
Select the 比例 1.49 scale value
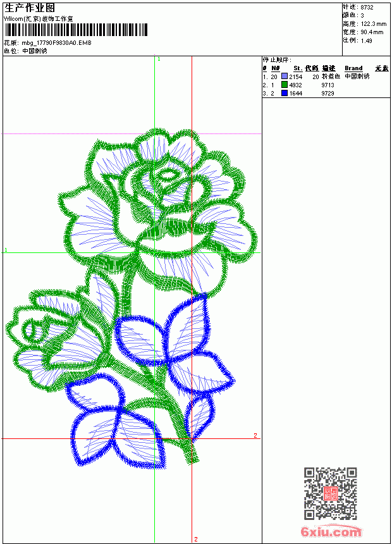tap(366, 40)
